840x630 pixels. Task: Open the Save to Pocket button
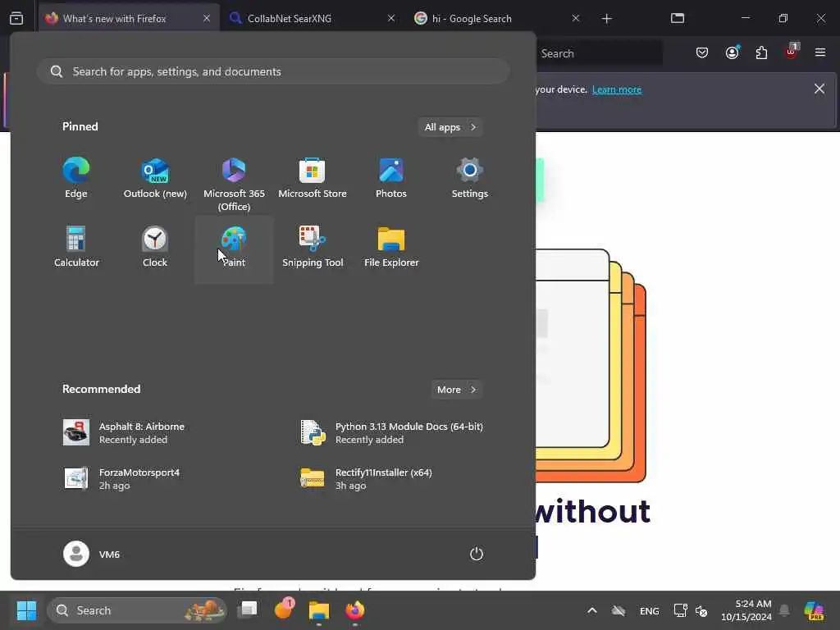coord(702,52)
